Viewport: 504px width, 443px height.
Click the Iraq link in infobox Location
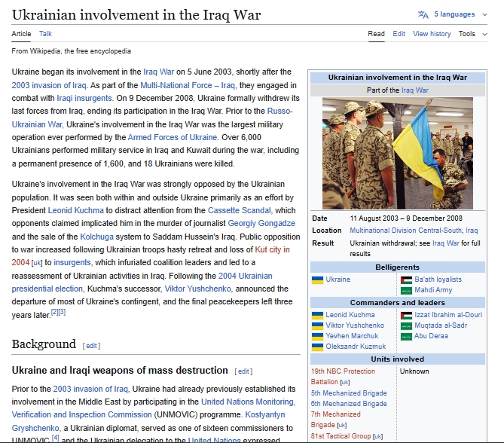point(472,231)
